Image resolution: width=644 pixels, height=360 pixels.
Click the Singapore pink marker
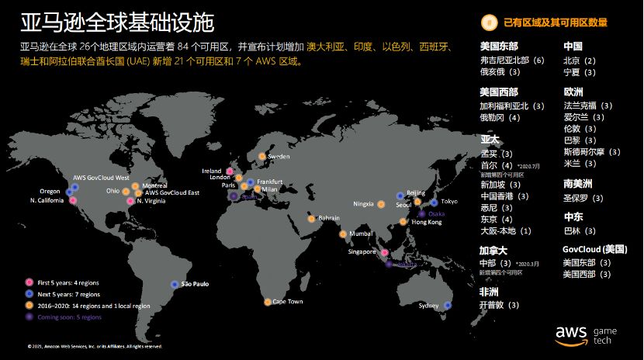pyautogui.click(x=384, y=252)
